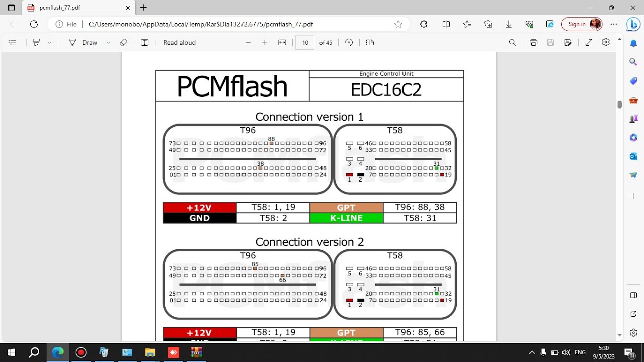The image size is (644, 362).
Task: Open sidebar Shopping tag icon
Action: (633, 81)
